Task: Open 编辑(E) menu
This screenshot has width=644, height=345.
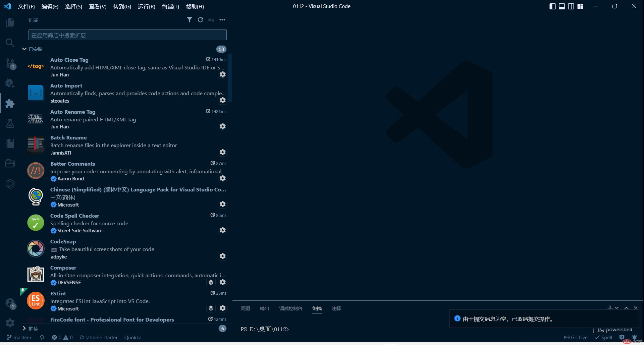Action: 50,6
